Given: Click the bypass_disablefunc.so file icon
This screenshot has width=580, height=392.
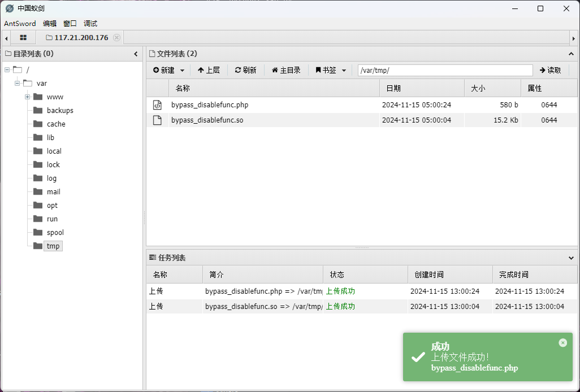Looking at the screenshot, I should tap(158, 120).
